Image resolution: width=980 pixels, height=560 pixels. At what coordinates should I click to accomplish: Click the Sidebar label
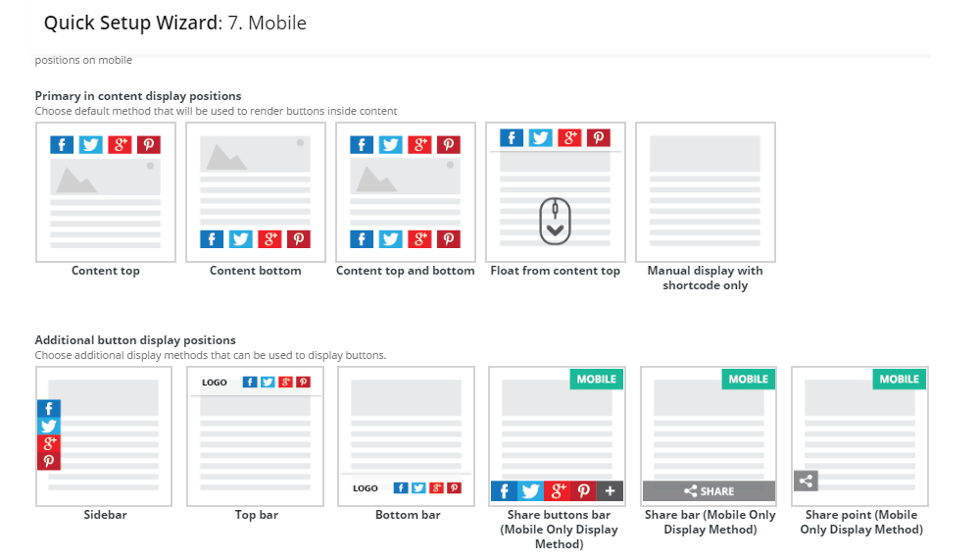pos(105,515)
